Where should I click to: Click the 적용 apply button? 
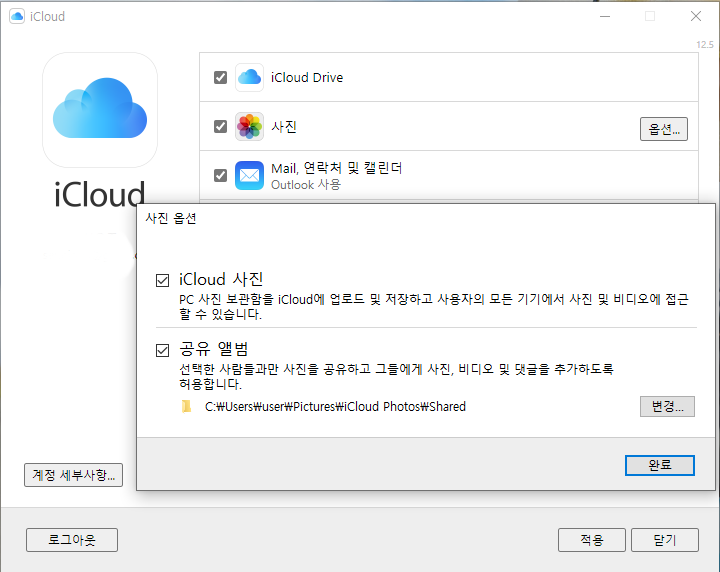point(591,540)
